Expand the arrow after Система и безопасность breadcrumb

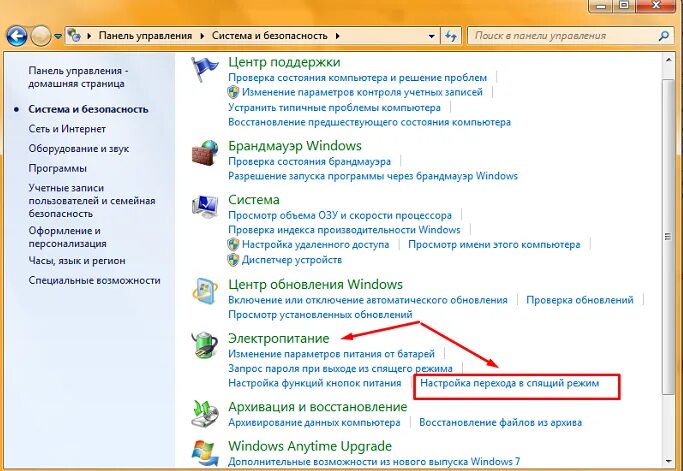coord(338,36)
